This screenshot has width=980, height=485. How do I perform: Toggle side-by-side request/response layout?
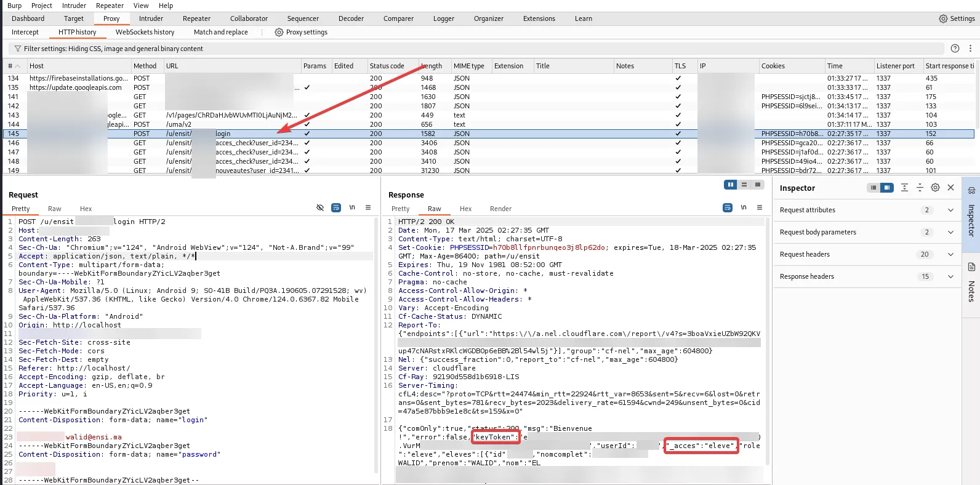pyautogui.click(x=731, y=185)
